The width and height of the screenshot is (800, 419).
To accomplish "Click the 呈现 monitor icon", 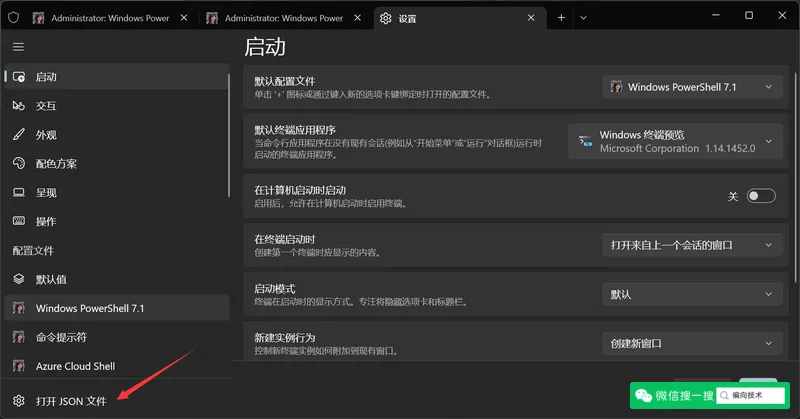I will (x=19, y=192).
